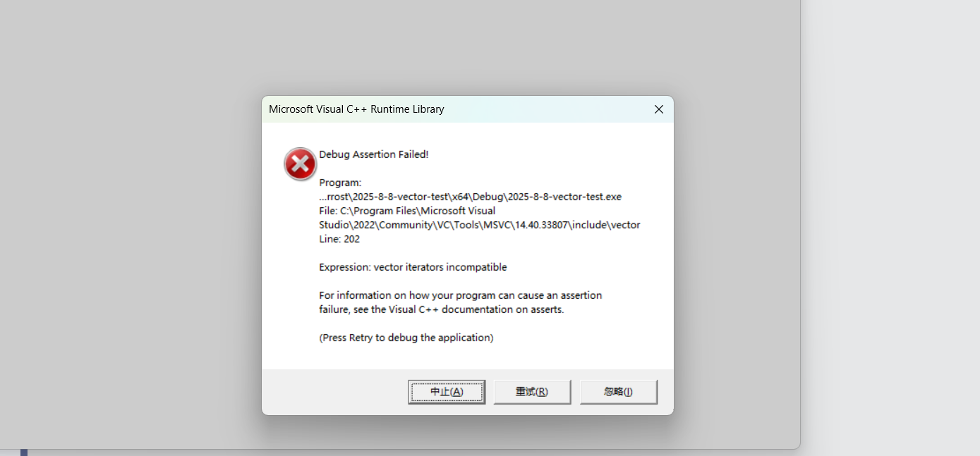Close the Runtime Library dialog
980x456 pixels.
pyautogui.click(x=658, y=109)
